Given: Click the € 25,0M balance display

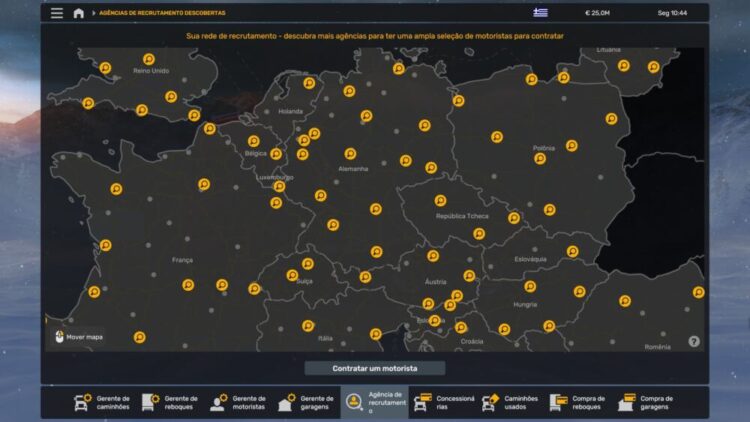Looking at the screenshot, I should (x=597, y=13).
